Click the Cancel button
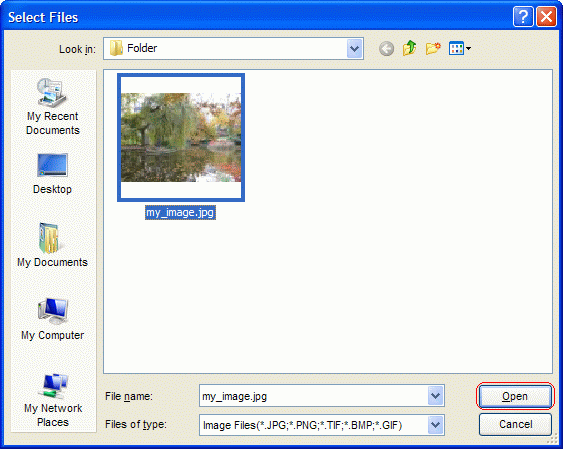 (515, 424)
